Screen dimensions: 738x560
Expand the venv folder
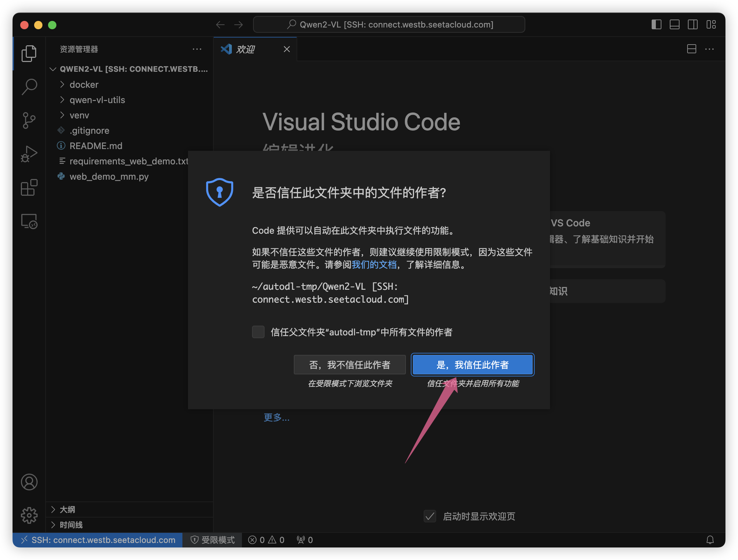[x=79, y=115]
